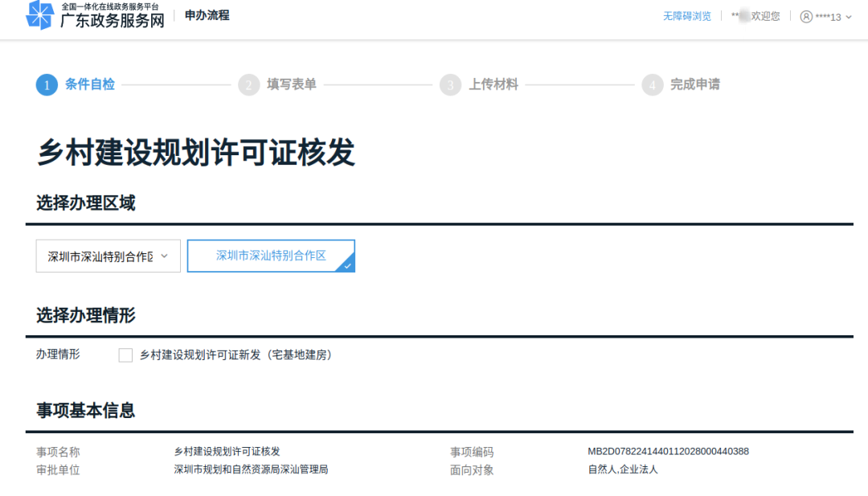
Task: Open the 深圳市深汕特别合作区 region dropdown
Action: [x=108, y=256]
